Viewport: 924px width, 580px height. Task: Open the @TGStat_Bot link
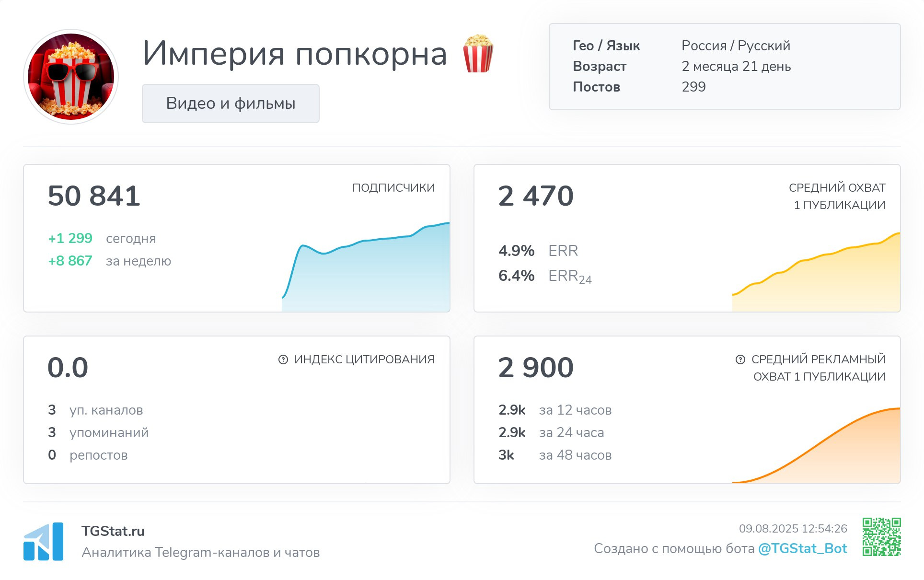point(802,548)
